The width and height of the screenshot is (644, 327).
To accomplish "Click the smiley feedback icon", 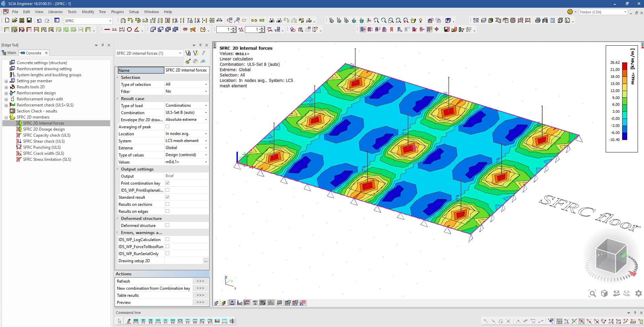I will click(x=570, y=12).
